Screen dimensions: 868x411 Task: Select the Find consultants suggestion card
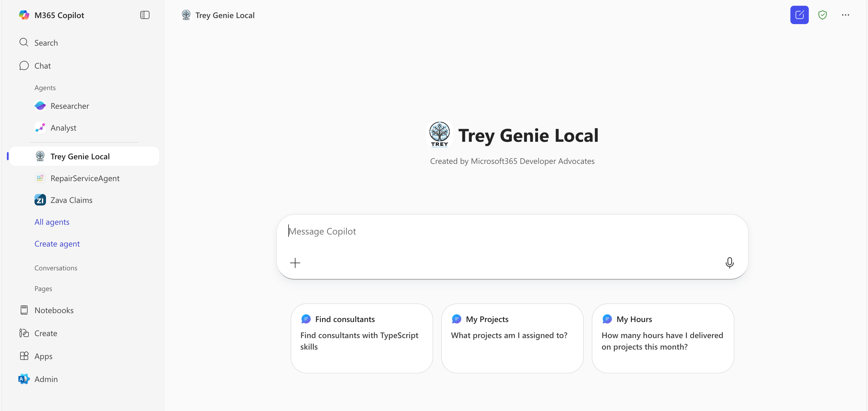click(362, 338)
